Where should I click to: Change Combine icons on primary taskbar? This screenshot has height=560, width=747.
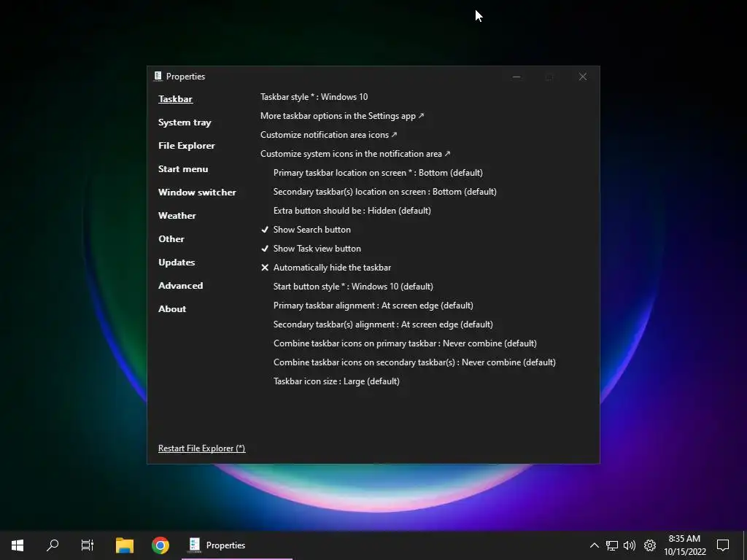(x=405, y=343)
